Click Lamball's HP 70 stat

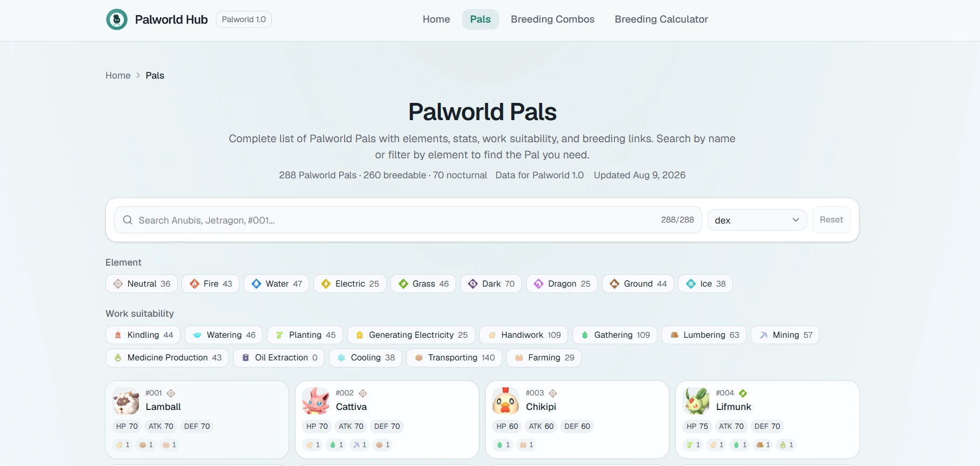tap(127, 426)
